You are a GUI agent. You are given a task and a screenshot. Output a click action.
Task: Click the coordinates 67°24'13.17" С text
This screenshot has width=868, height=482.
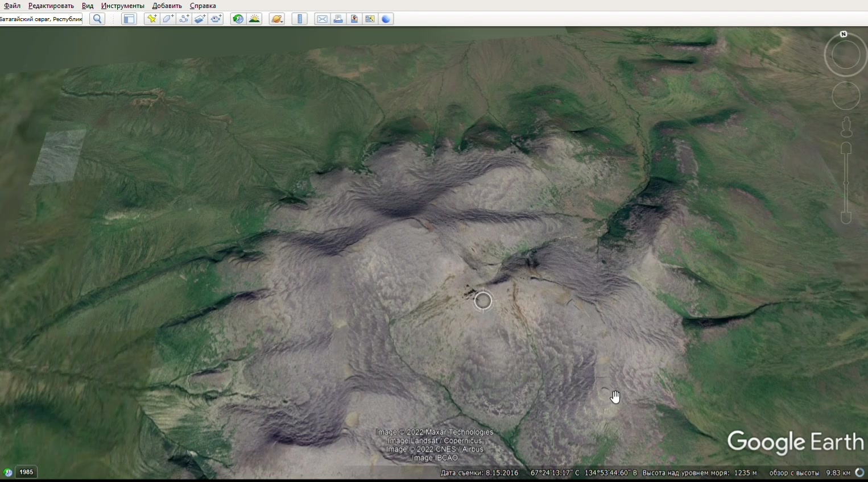tap(555, 473)
